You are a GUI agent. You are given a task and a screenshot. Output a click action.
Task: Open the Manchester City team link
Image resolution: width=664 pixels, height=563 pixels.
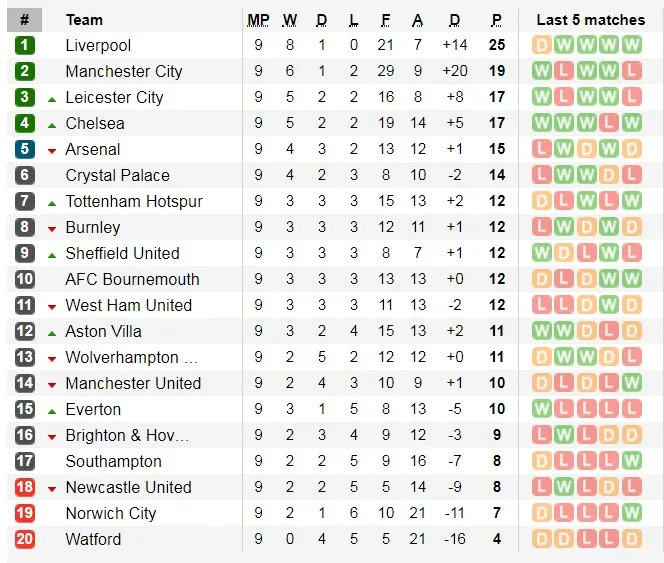pyautogui.click(x=123, y=71)
